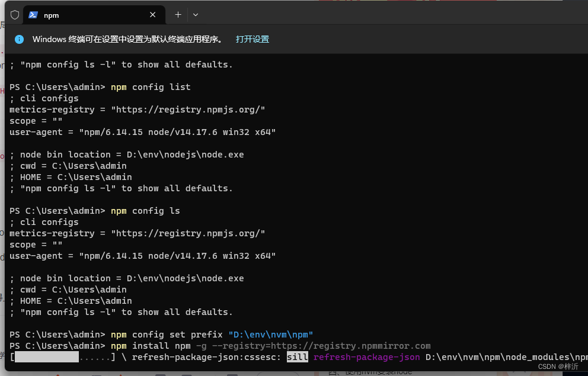
Task: Open settings via the 打开设置 link
Action: pos(252,39)
